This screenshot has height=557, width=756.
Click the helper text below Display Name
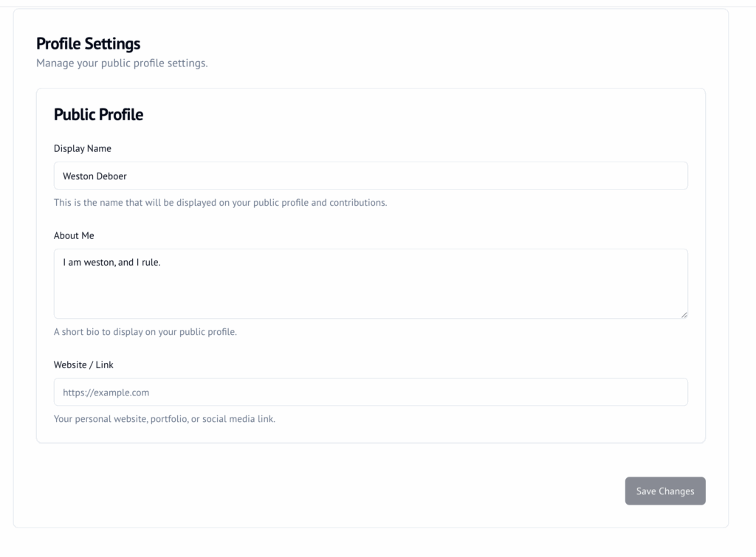[x=220, y=202]
